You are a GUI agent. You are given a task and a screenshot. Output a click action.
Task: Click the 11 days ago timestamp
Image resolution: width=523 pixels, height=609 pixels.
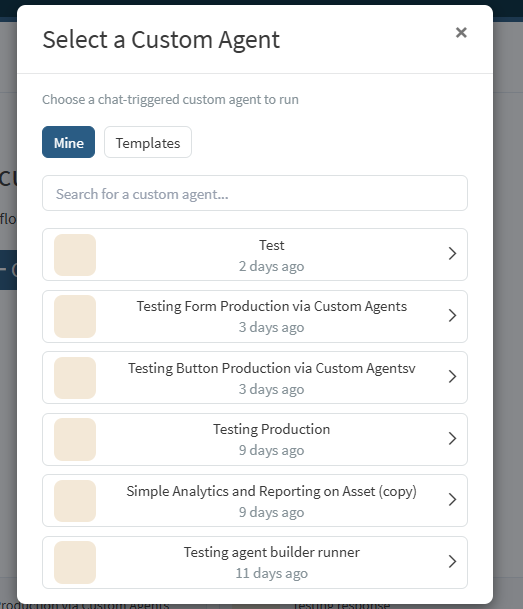tap(271, 573)
